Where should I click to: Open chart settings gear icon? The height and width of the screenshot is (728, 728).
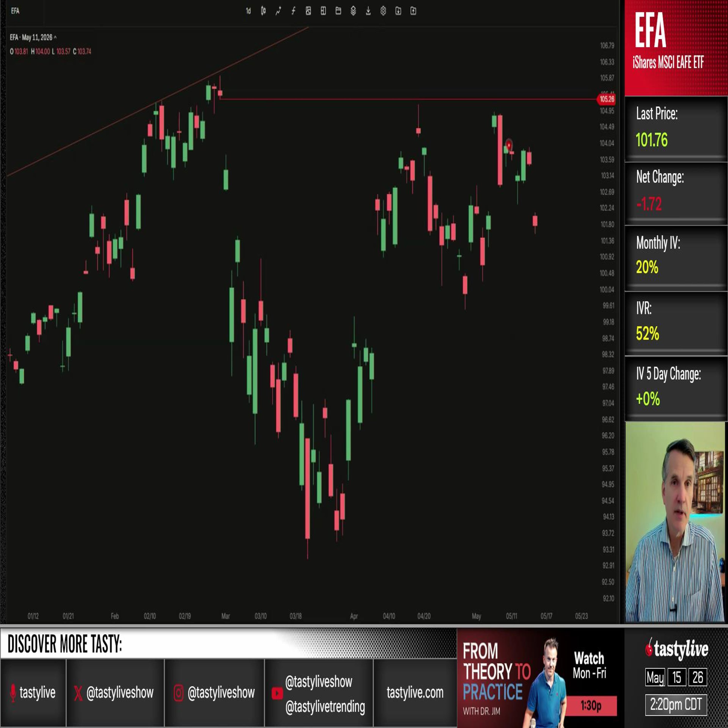tap(383, 11)
